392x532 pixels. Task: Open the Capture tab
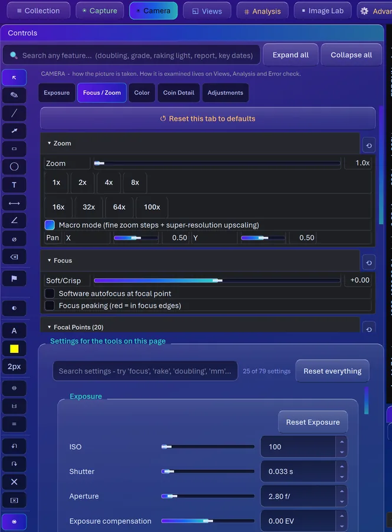(x=100, y=11)
